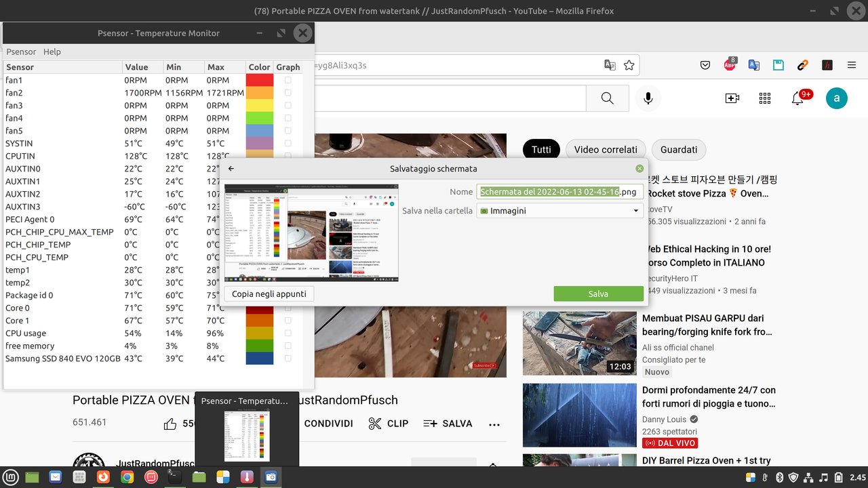This screenshot has width=868, height=488.
Task: Open the Membuat PISAU GARPU video thumbnail
Action: 580,344
